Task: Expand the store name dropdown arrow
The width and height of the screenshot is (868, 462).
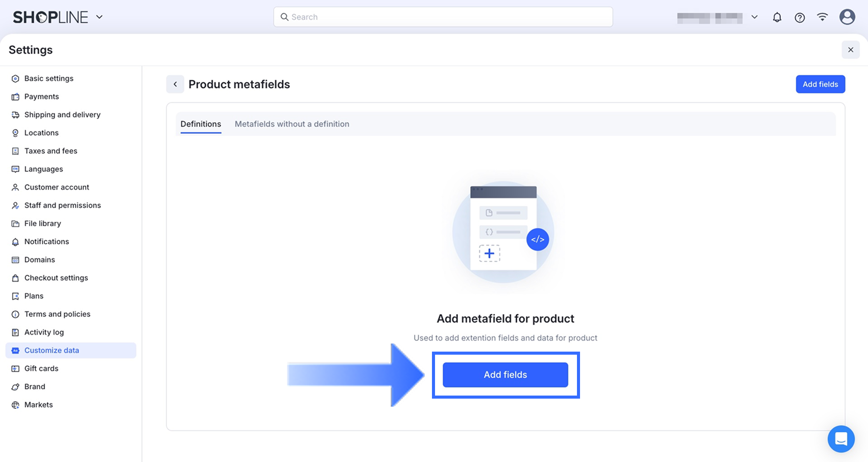Action: (x=754, y=17)
